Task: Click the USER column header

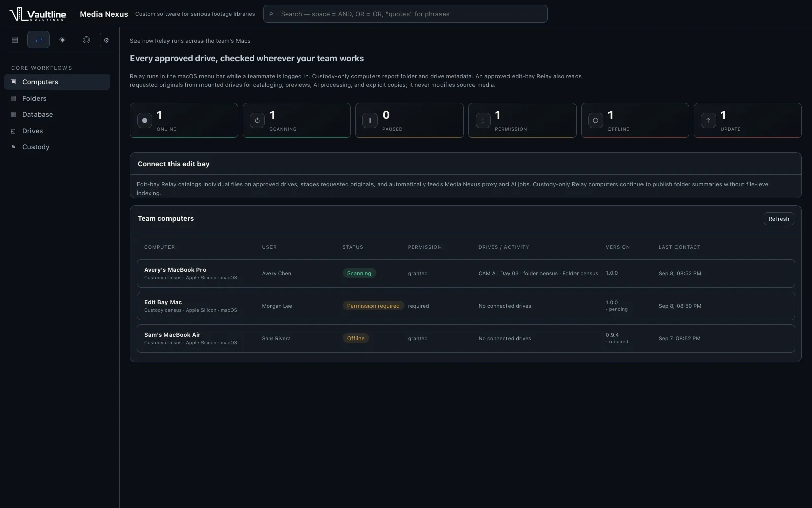Action: [269, 247]
